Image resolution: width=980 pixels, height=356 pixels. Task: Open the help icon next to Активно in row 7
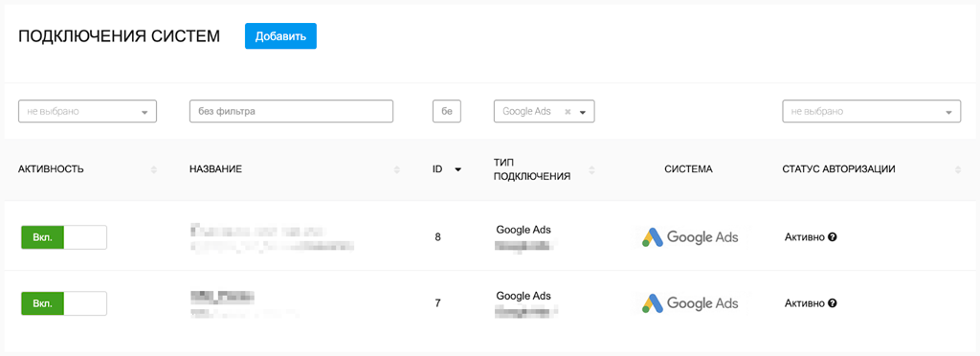click(x=832, y=303)
